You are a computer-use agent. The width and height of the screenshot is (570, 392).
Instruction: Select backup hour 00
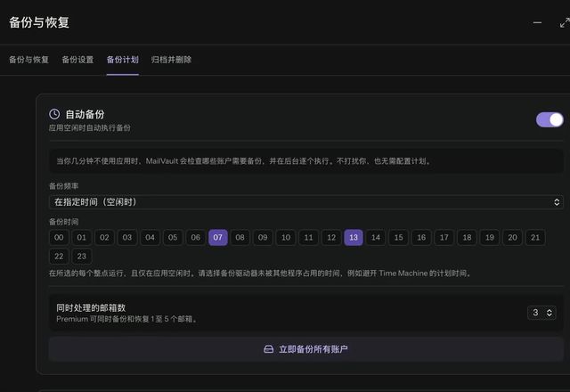click(x=59, y=238)
